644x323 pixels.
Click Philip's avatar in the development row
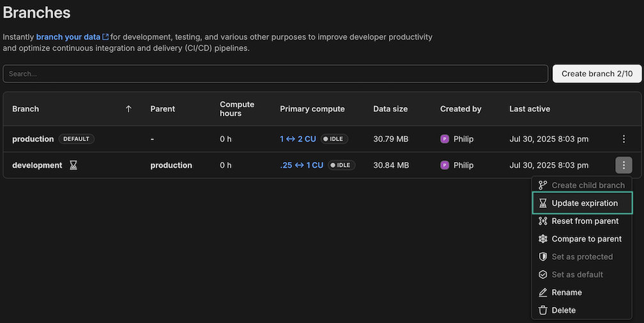(445, 165)
